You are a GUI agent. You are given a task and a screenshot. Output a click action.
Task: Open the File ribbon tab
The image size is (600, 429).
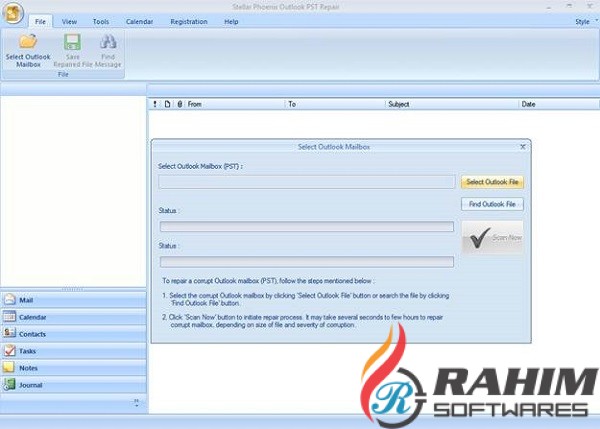click(x=40, y=21)
